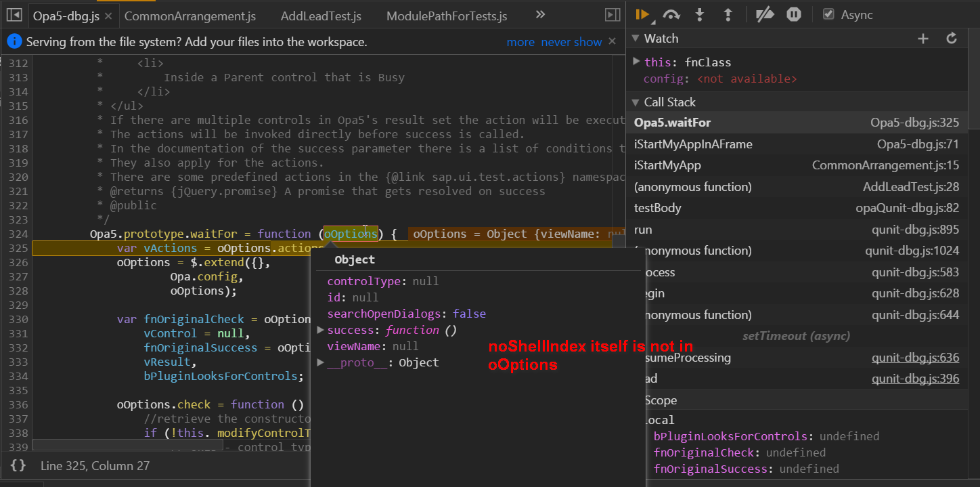This screenshot has width=980, height=487.
Task: Open the AddLeadTest.js tab
Action: [x=321, y=16]
